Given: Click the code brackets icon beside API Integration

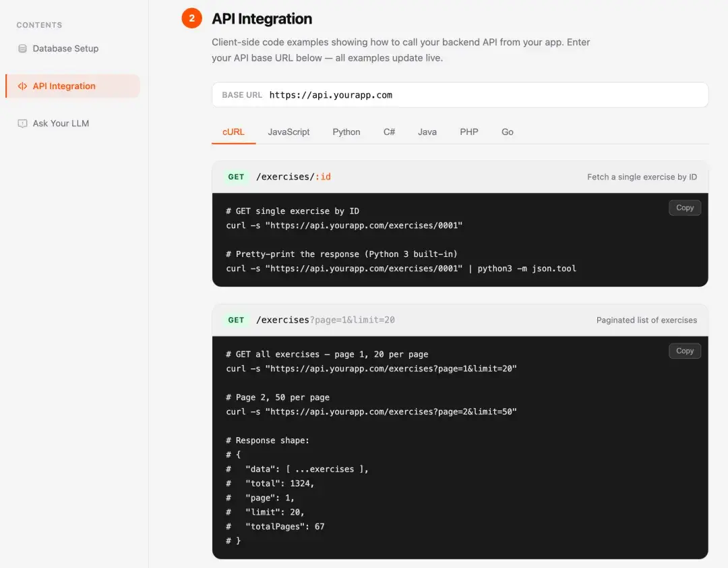Looking at the screenshot, I should (x=22, y=86).
